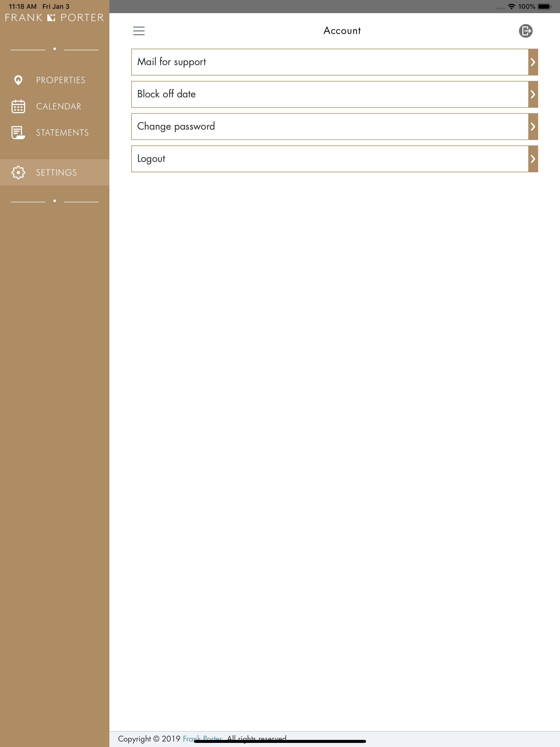Select the Logout row
This screenshot has width=560, height=747.
[x=334, y=159]
